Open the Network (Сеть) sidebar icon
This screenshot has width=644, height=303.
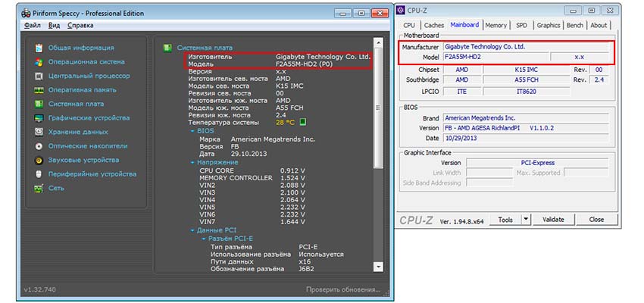pyautogui.click(x=39, y=188)
